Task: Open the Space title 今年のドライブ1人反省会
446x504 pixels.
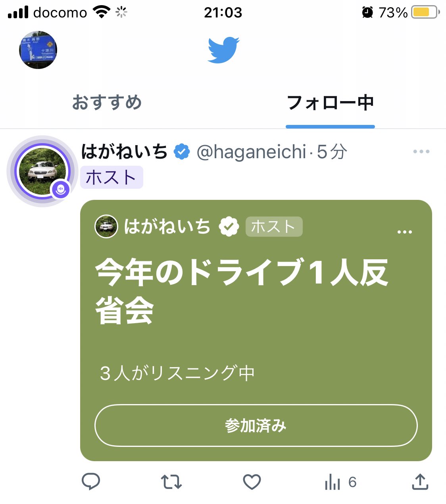Action: click(242, 291)
